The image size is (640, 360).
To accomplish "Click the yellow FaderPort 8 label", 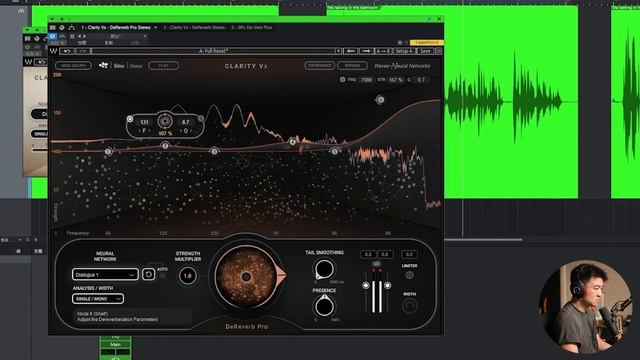I will [x=427, y=42].
